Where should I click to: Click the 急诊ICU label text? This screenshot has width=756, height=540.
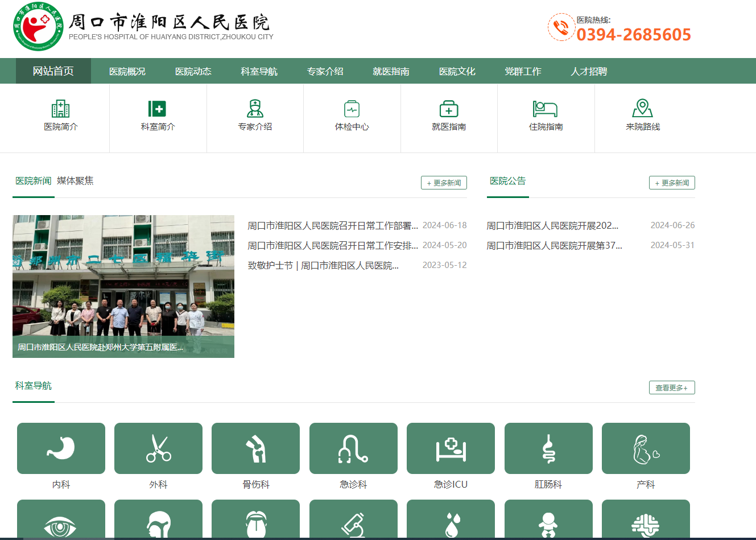tap(451, 484)
